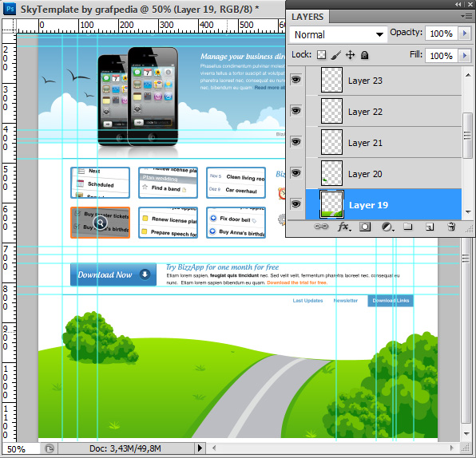Hide Layer 22 visibility eye
Screen dimensions: 476x458
pyautogui.click(x=296, y=111)
